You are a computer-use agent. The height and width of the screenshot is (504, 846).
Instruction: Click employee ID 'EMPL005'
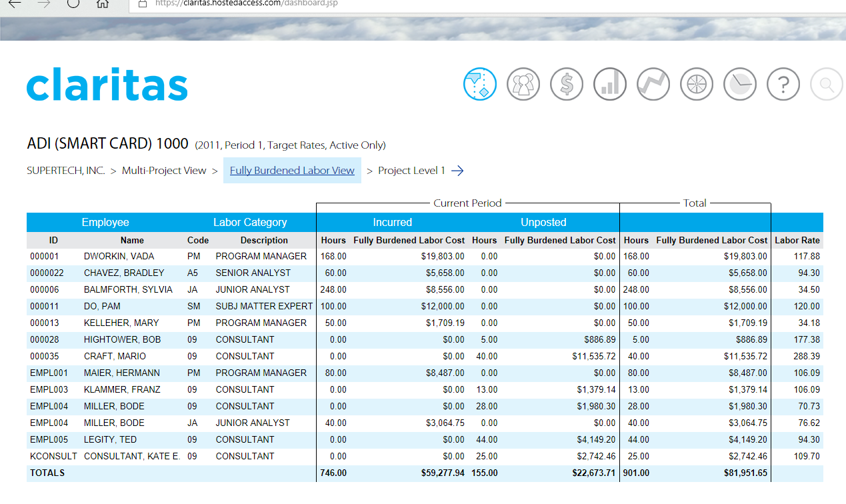click(49, 440)
